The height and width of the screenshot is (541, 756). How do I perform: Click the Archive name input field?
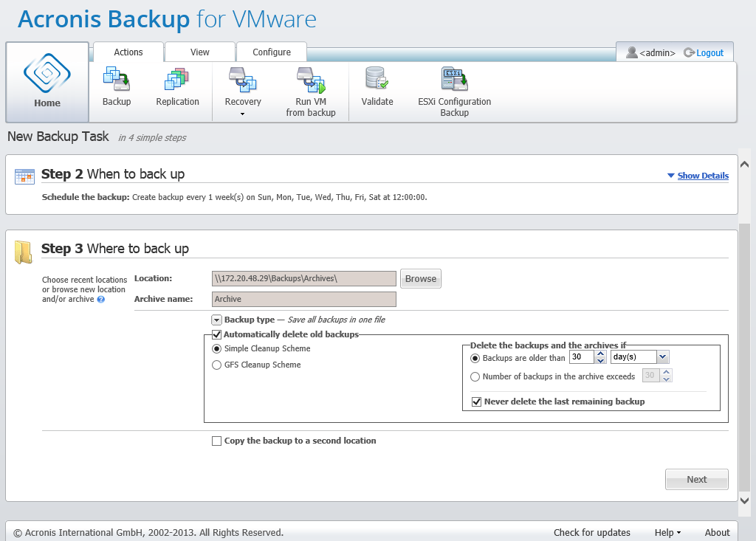[303, 299]
